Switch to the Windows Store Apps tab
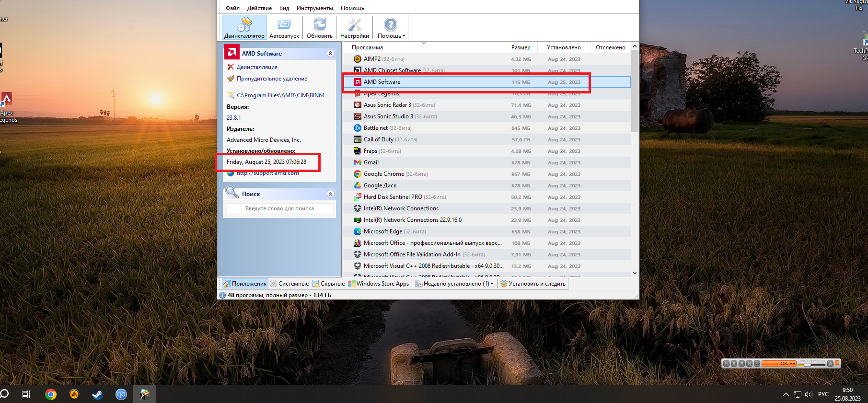868x403 pixels. click(379, 284)
